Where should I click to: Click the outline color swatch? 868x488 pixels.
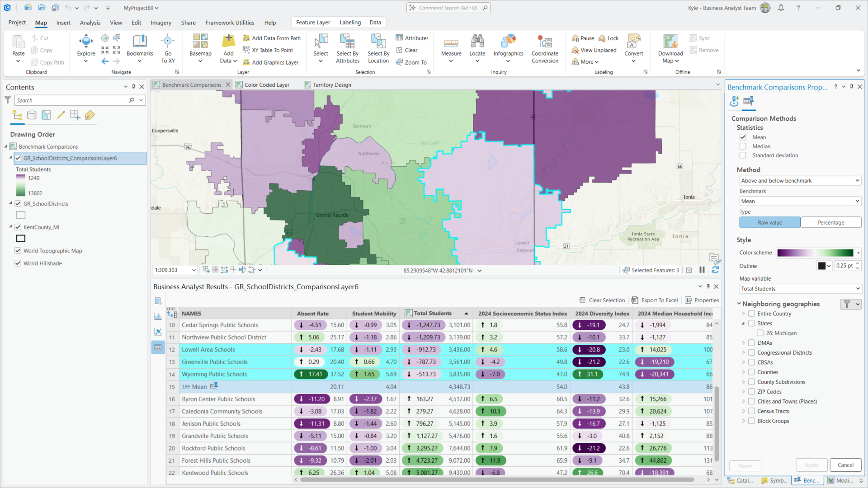(822, 266)
